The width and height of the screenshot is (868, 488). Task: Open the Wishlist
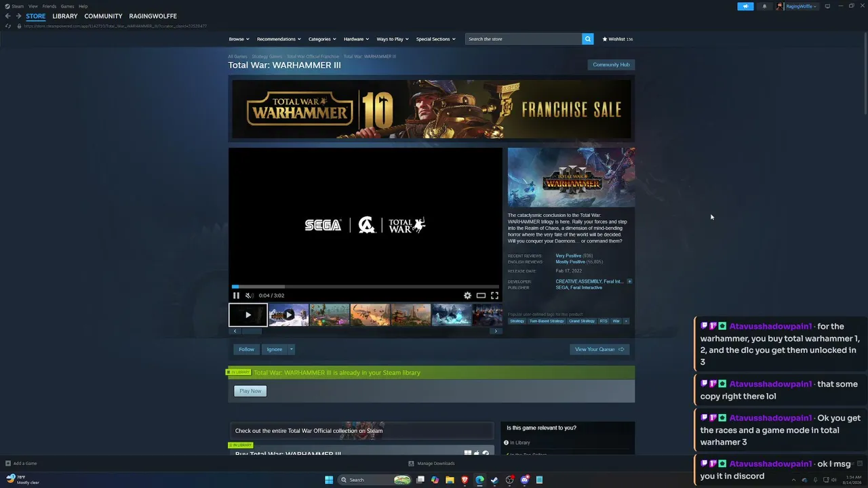click(x=617, y=39)
